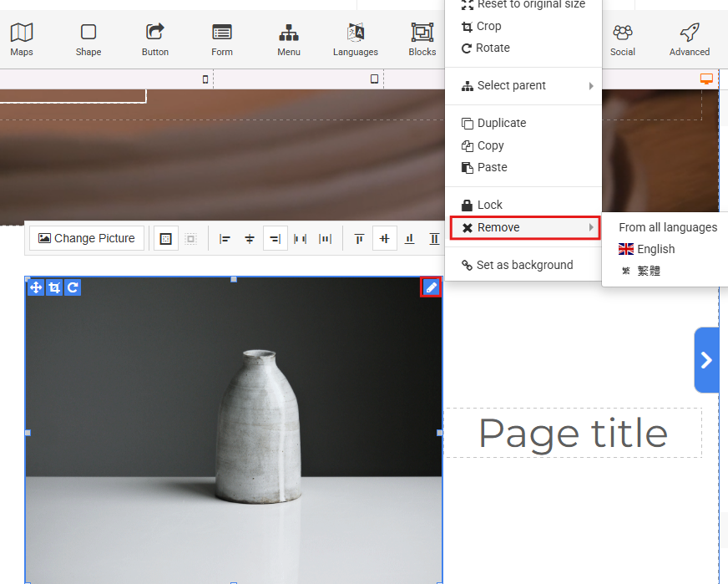Select Set as background menu item
Screen dimensions: 728x584
point(524,265)
